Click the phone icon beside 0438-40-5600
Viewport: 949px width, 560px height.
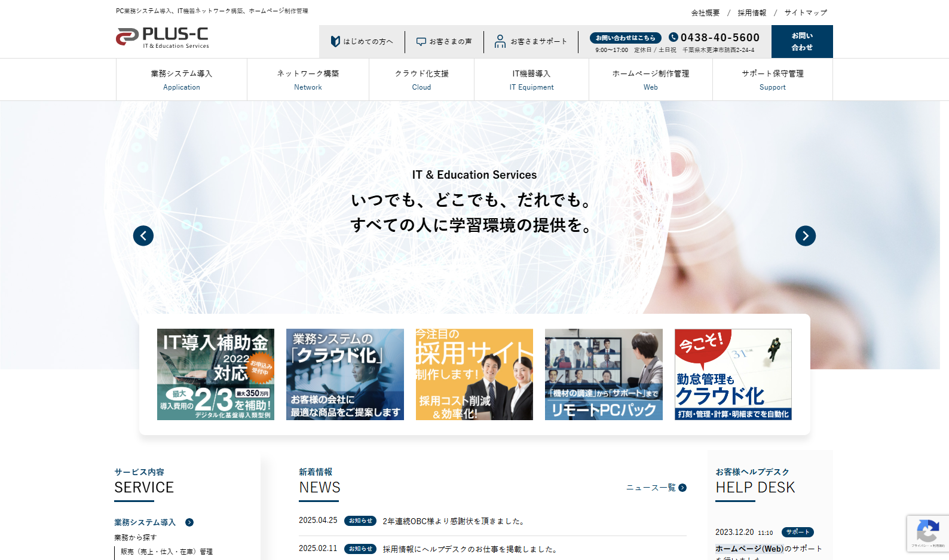coord(674,37)
